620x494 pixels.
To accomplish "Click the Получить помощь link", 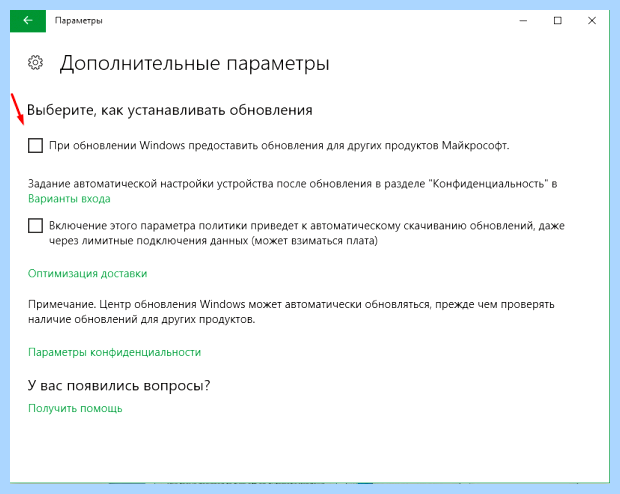I will click(x=75, y=408).
